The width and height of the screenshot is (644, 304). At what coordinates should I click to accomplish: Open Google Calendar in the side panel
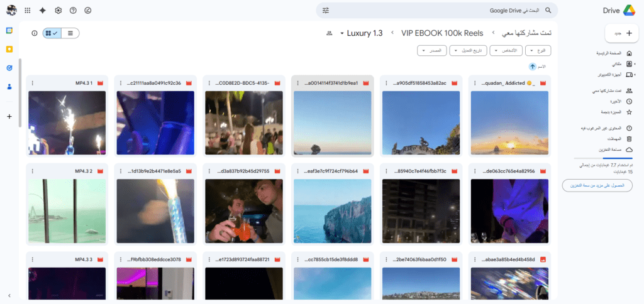click(x=9, y=31)
